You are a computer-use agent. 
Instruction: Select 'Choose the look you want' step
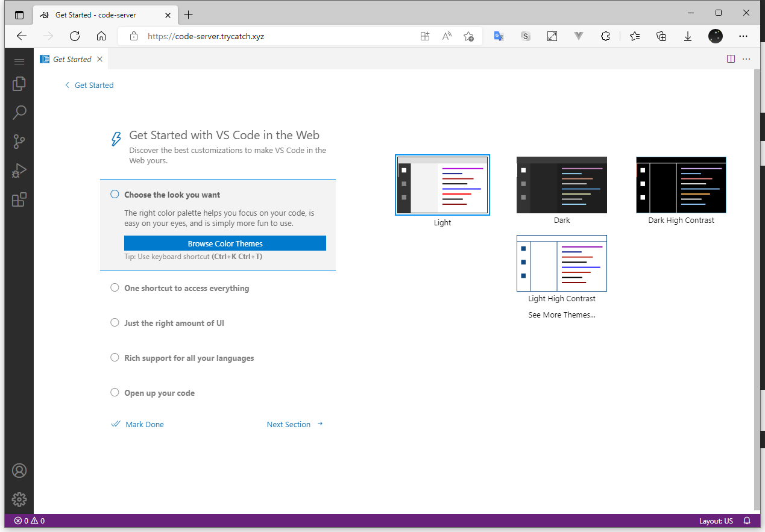click(172, 195)
